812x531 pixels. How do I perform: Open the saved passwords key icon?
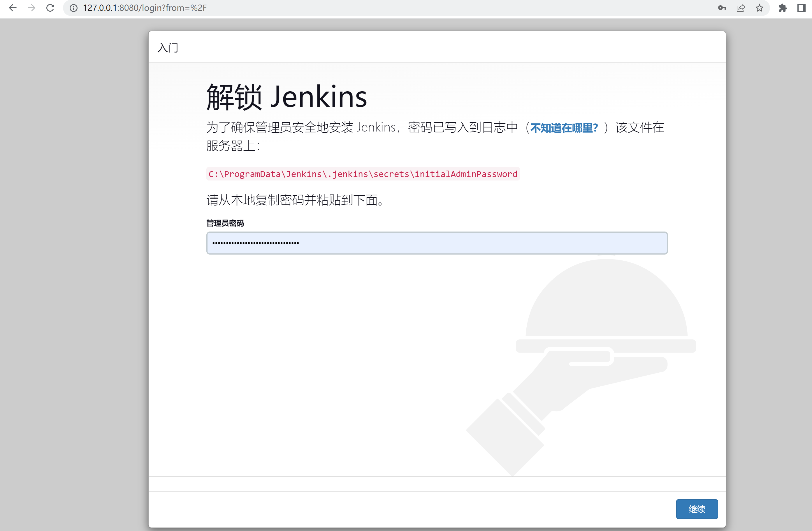(x=722, y=8)
